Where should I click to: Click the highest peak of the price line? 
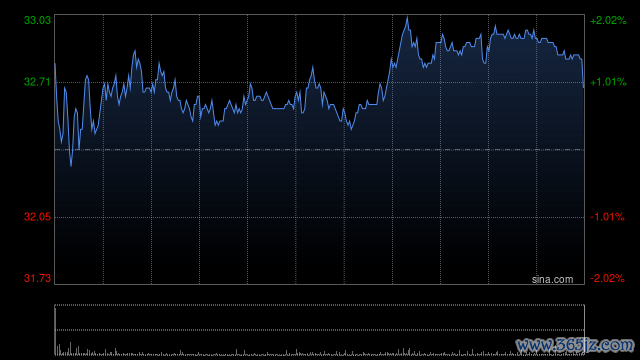pyautogui.click(x=407, y=17)
